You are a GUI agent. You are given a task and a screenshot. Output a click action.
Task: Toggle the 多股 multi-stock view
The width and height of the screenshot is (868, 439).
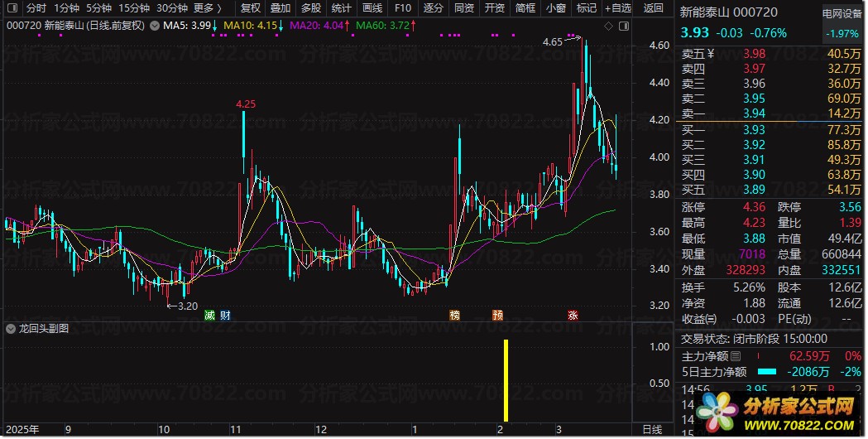point(311,8)
